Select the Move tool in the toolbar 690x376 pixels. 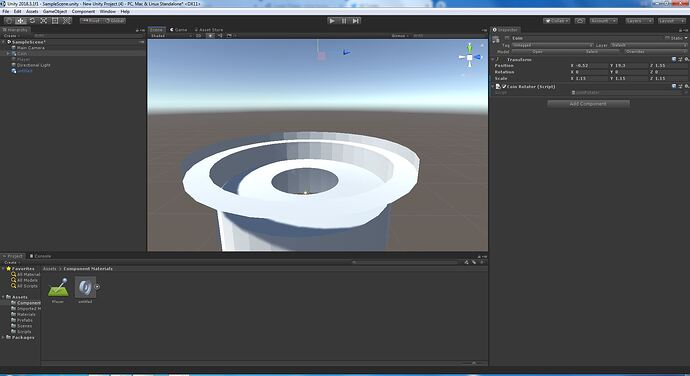pyautogui.click(x=21, y=21)
